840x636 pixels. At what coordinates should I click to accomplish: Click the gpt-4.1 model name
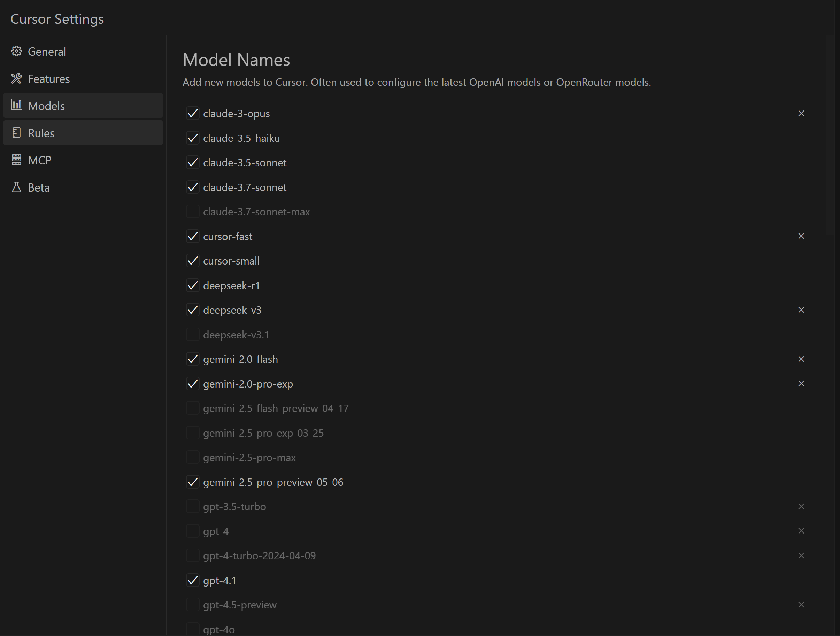(x=219, y=581)
